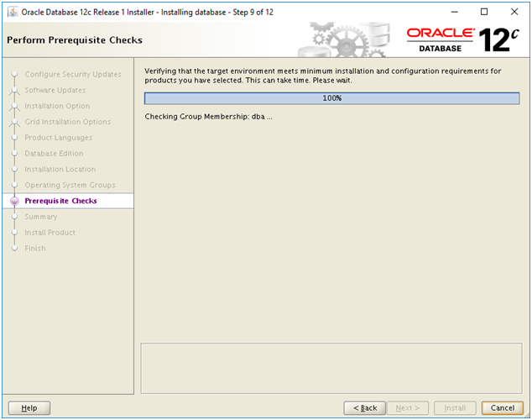Click the Prerequisite Checks step bullet icon

tap(14, 201)
